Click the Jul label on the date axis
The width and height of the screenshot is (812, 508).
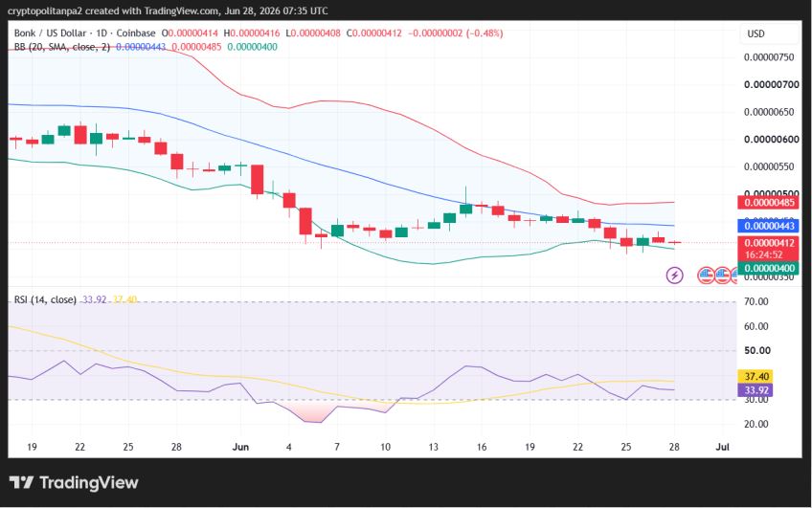[x=722, y=447]
